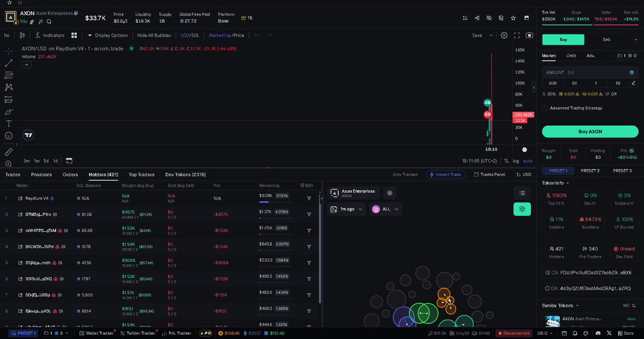Open the Fibonacci lines tool
Image resolution: width=644 pixels, height=339 pixels.
pyautogui.click(x=9, y=75)
